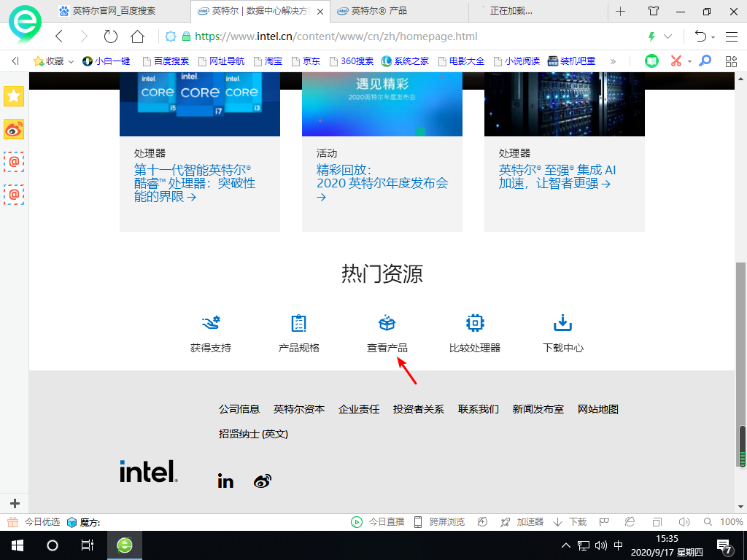Click the LinkedIn icon in the footer
This screenshot has width=747, height=560.
225,481
